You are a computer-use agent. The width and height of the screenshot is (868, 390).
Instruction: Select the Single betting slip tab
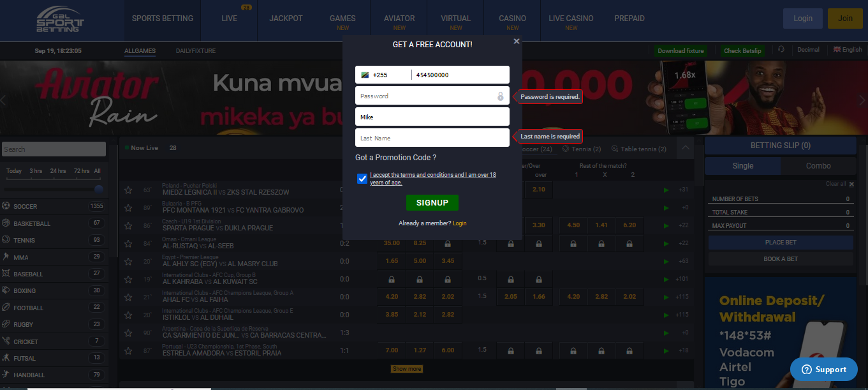[x=743, y=166]
